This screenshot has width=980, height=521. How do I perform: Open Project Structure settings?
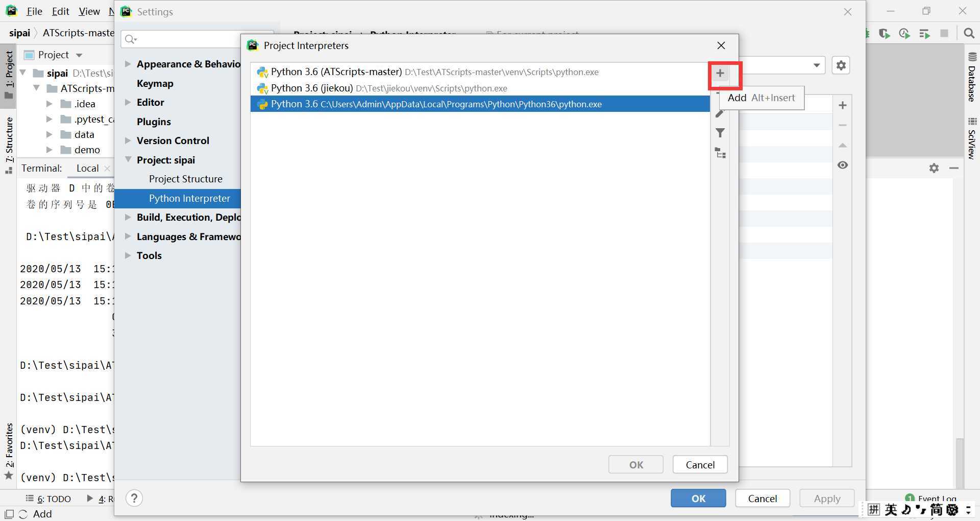(186, 179)
